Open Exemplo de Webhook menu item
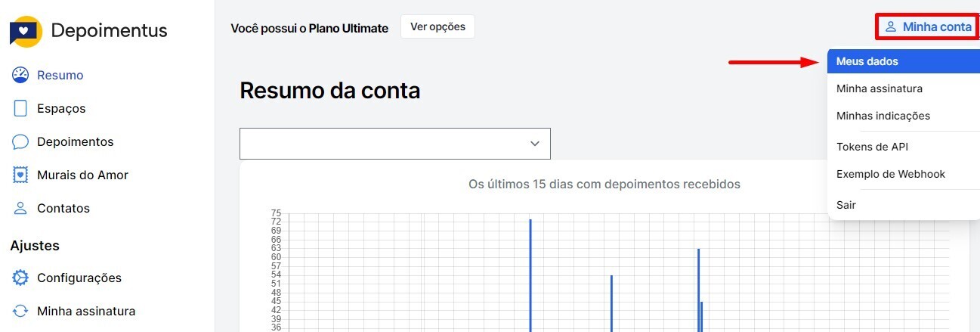The image size is (980, 332). (x=890, y=174)
